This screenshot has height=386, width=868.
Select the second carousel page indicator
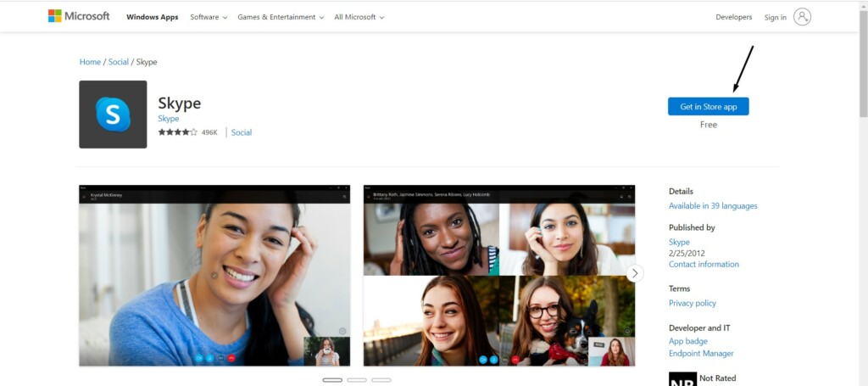point(357,380)
